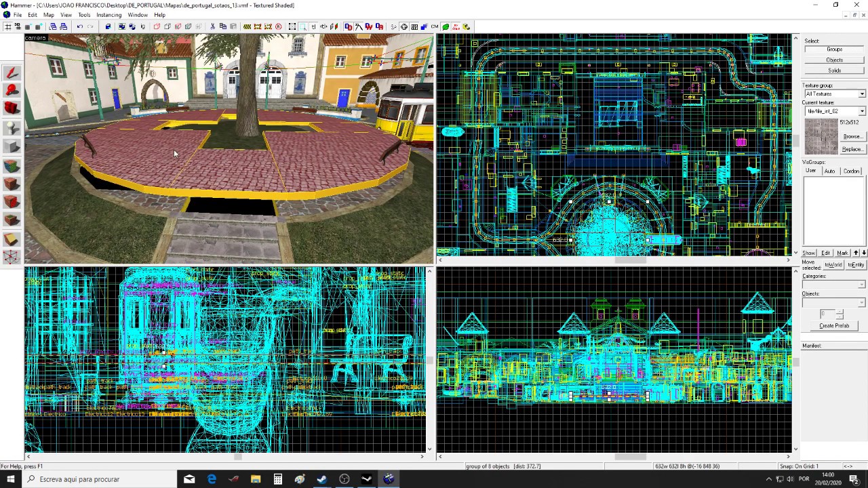
Task: Select the Magnify tool
Action: (12, 90)
